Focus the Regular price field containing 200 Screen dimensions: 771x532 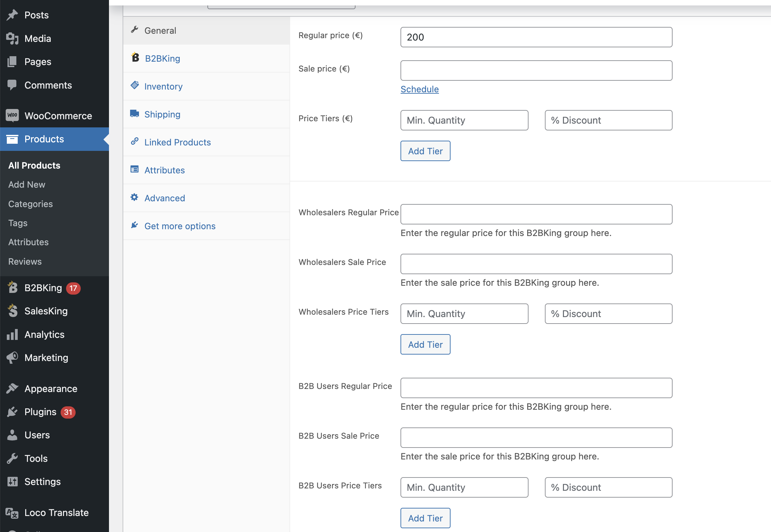pos(536,37)
